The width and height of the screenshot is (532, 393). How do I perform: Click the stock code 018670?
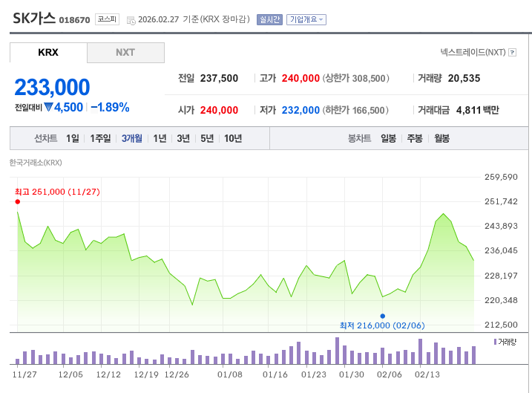click(x=75, y=20)
